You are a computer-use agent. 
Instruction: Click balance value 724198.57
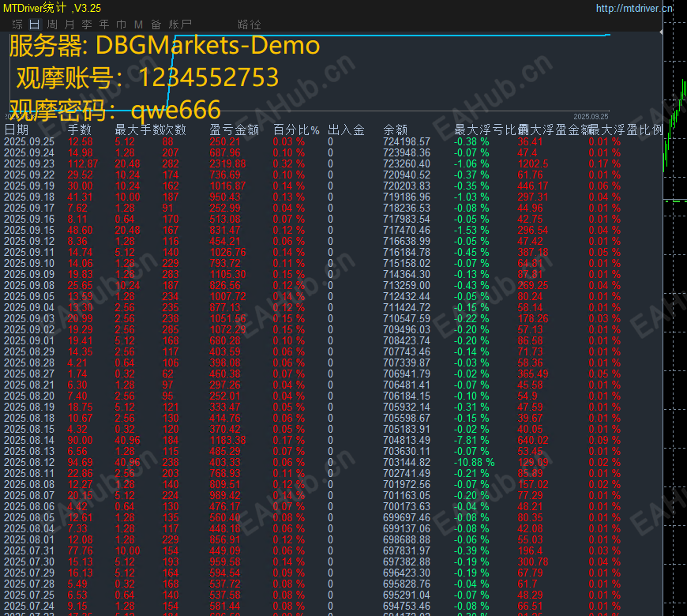407,142
